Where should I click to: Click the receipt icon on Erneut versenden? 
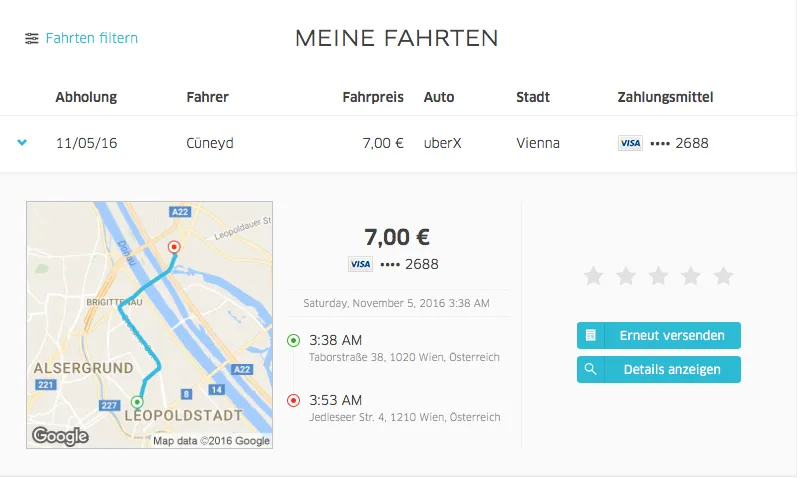591,335
